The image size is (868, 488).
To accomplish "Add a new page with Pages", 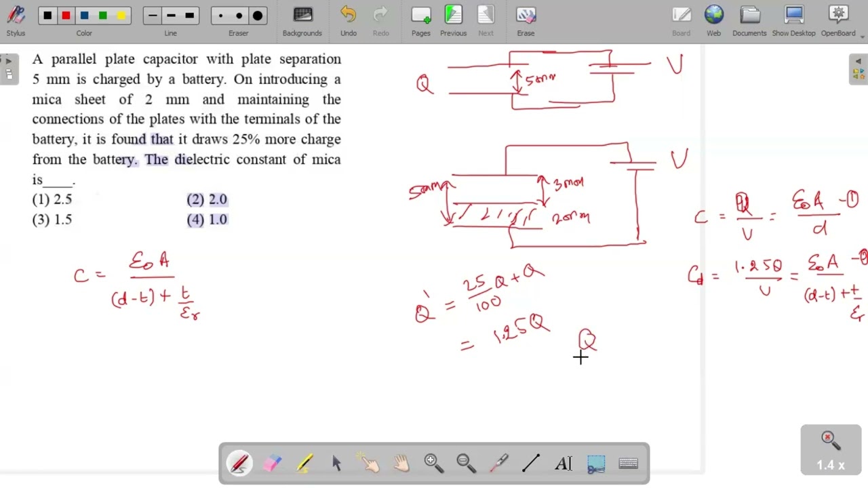I will tap(421, 21).
